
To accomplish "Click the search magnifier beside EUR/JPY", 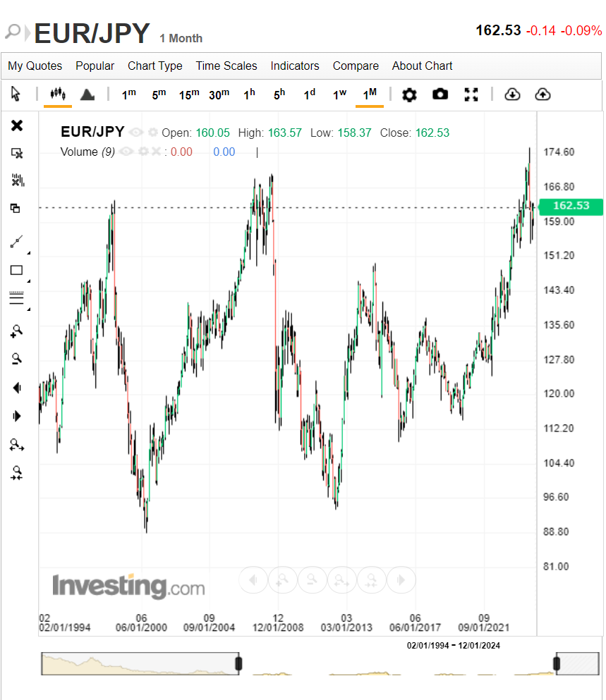I will 13,32.
